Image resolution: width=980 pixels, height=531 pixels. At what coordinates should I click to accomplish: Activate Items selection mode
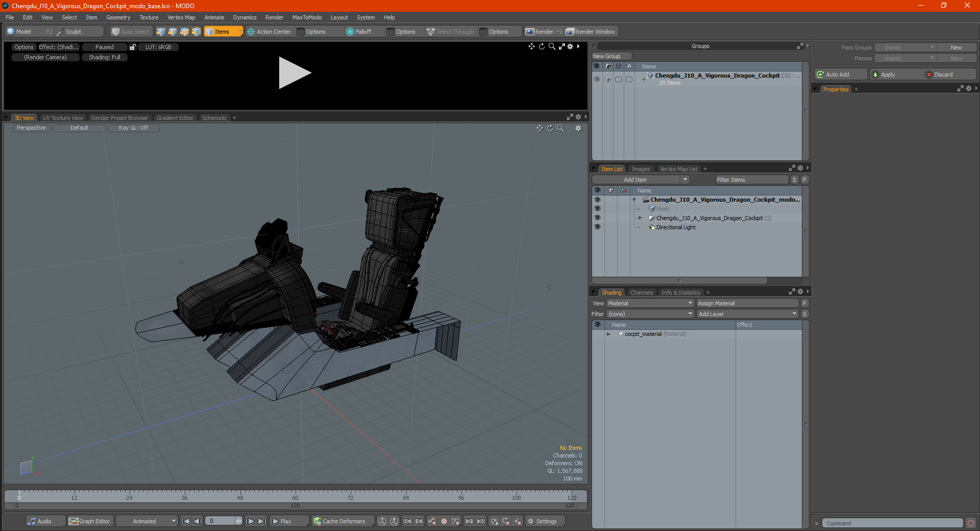point(223,32)
